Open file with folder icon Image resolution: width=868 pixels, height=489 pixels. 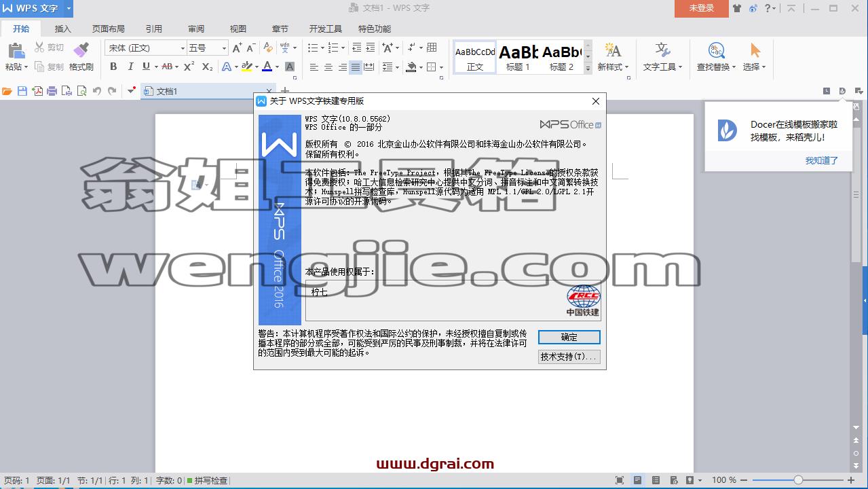7,91
